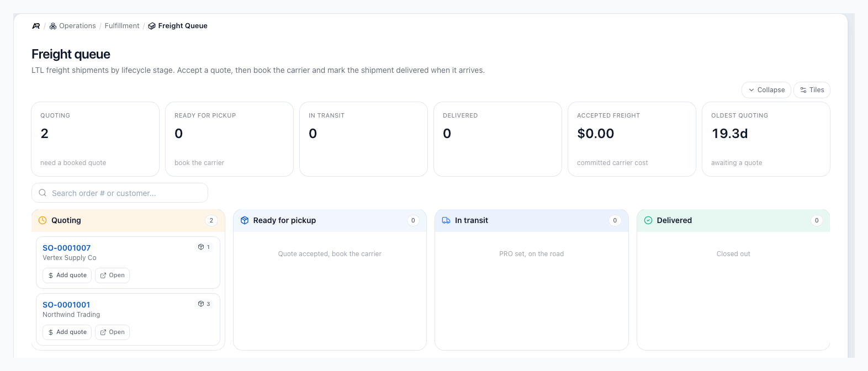Click the Quoting column title
This screenshot has height=371, width=868.
66,220
